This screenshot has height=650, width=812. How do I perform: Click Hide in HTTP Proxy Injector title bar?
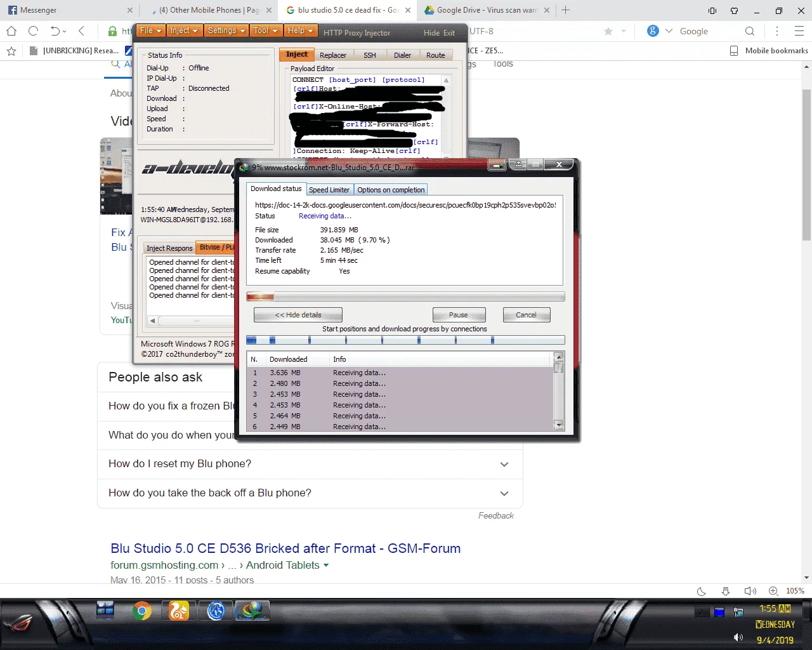[x=431, y=33]
